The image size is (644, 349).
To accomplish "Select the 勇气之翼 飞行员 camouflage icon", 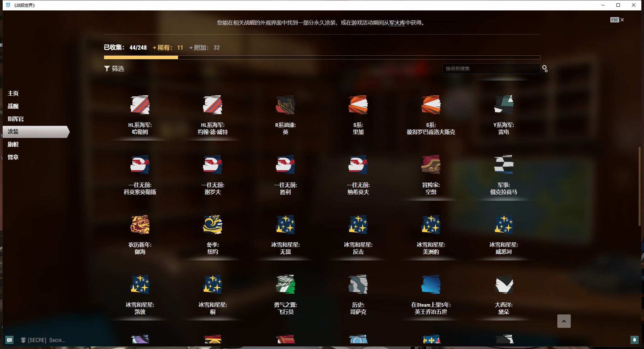I will click(285, 285).
